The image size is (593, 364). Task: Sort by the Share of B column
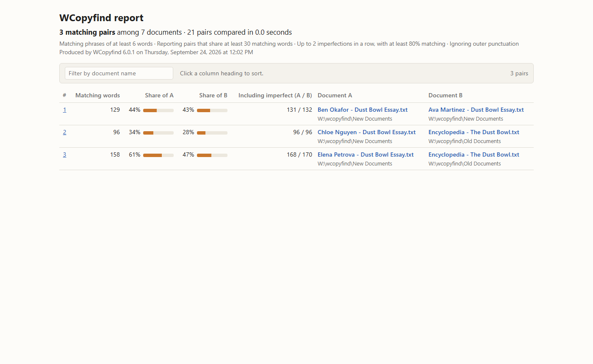pos(213,95)
